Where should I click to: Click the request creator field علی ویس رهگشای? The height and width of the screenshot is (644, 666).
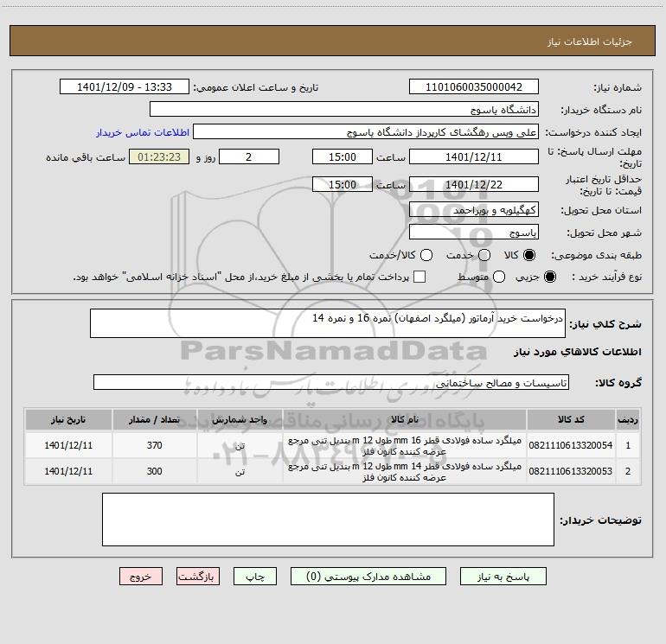pos(366,131)
